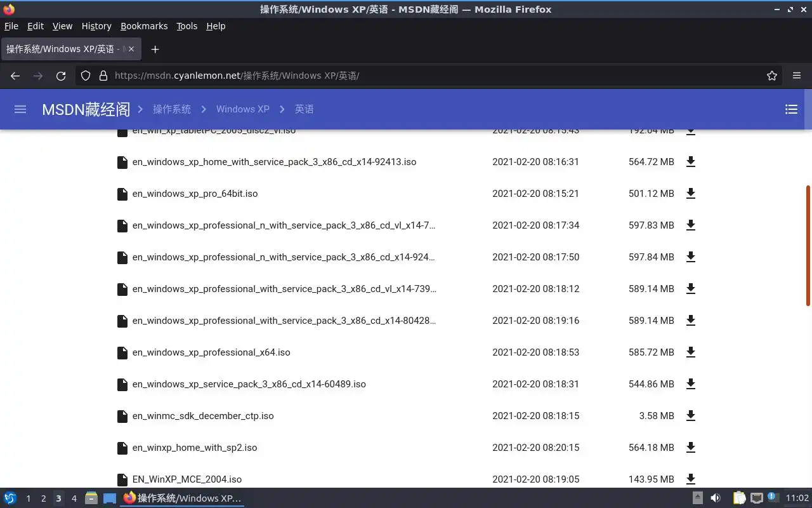812x508 pixels.
Task: Open Firefox application menu button
Action: [797, 76]
